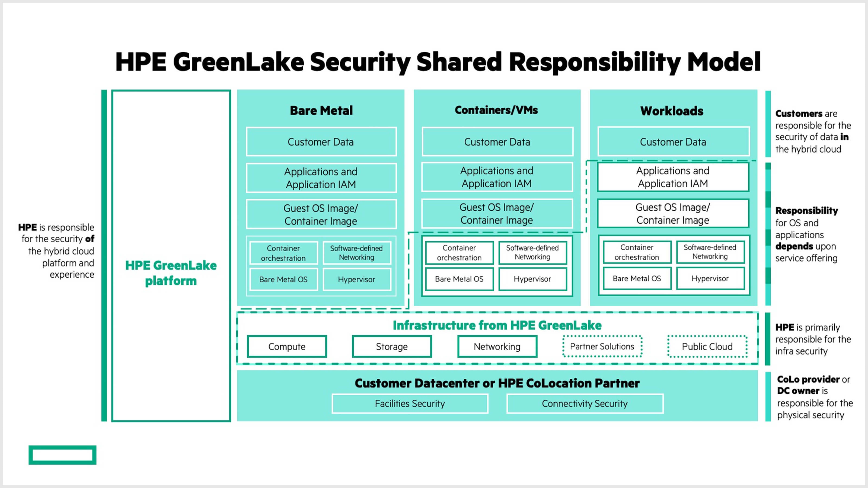This screenshot has height=488, width=868.
Task: Click 'Container orchestration' in Workloads column
Action: click(637, 252)
